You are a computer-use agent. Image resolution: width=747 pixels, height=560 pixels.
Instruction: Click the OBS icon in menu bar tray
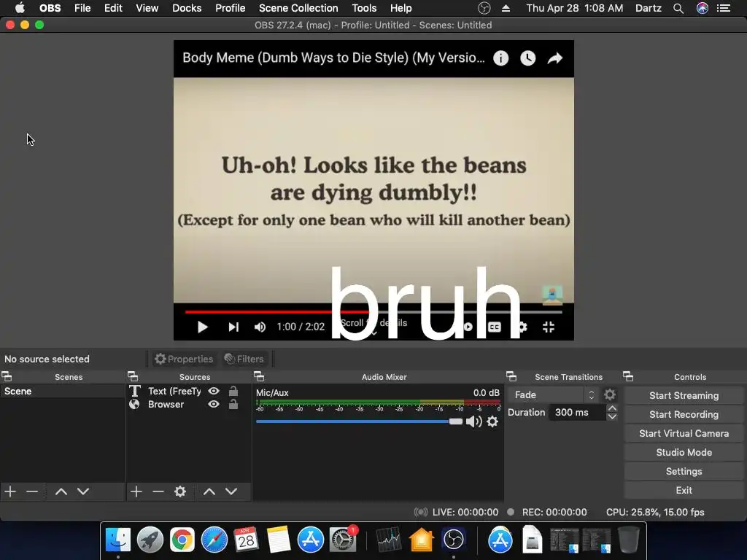[x=484, y=8]
